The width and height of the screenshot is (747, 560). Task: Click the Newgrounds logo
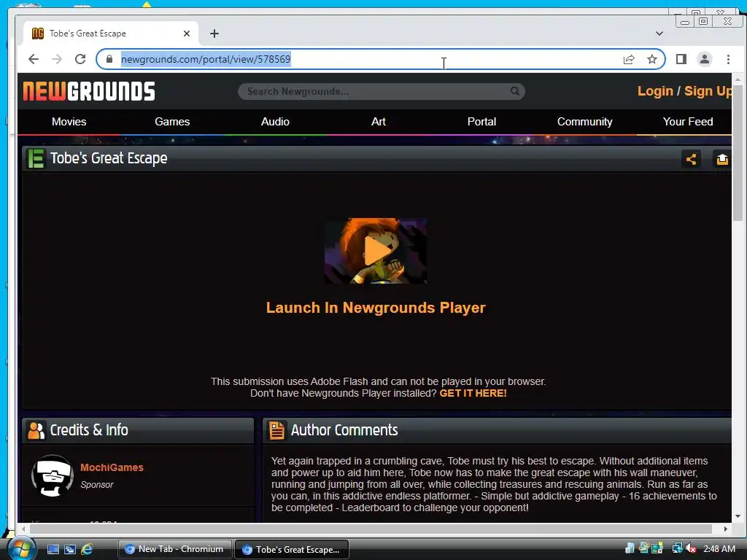pyautogui.click(x=89, y=91)
